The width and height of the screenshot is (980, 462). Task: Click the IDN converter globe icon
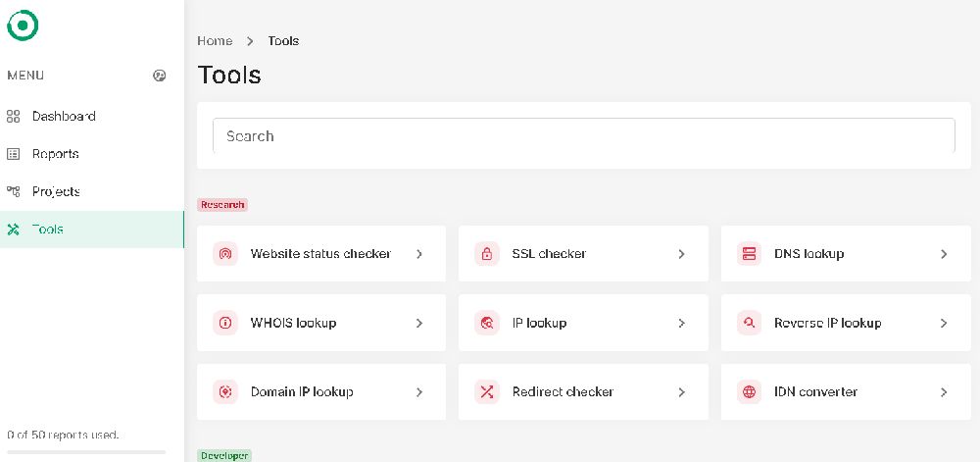point(750,391)
